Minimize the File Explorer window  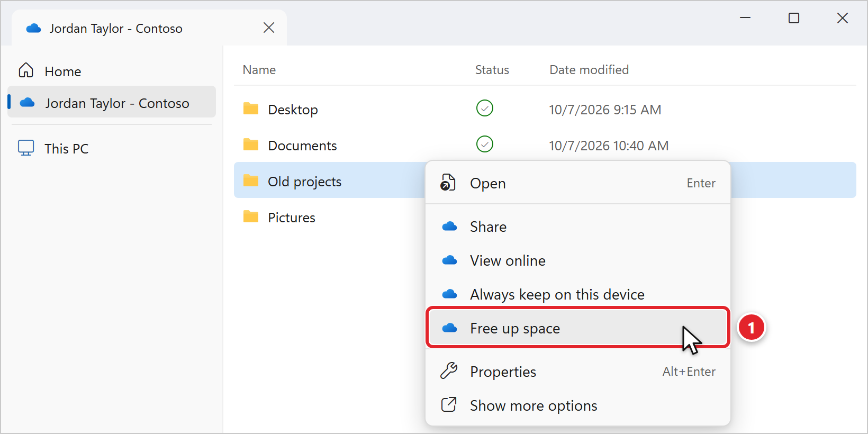coord(745,18)
